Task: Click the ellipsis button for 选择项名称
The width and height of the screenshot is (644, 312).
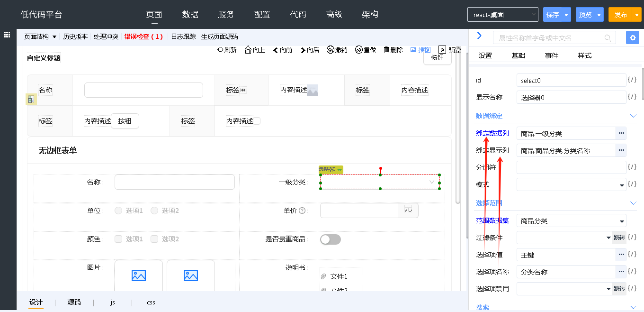Action: click(621, 272)
